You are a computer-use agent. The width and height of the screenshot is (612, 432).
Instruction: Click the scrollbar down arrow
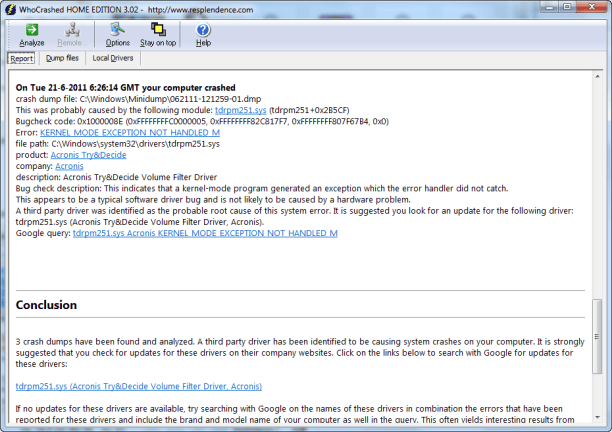click(598, 417)
